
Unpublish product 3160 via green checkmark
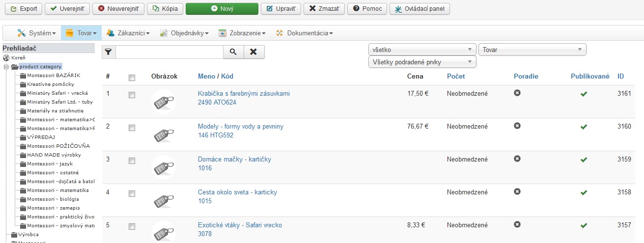pos(584,127)
